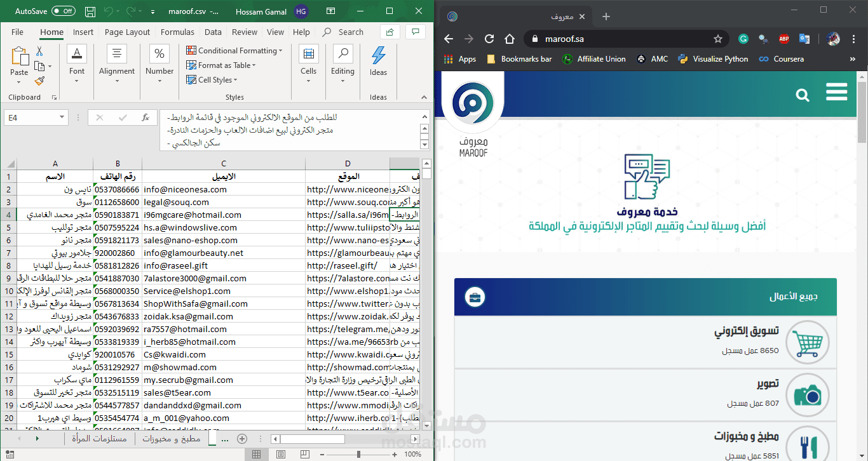
Task: Click cell with info@niceonesa.com
Action: [x=224, y=189]
